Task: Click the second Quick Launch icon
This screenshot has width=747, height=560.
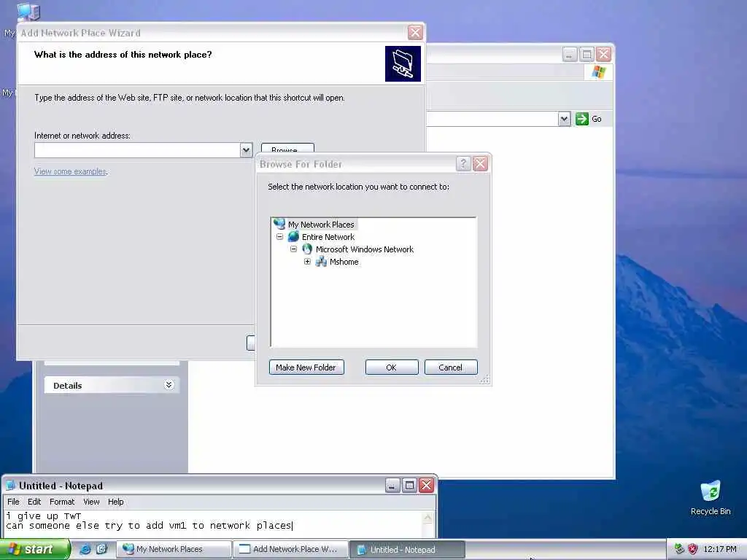Action: tap(101, 549)
